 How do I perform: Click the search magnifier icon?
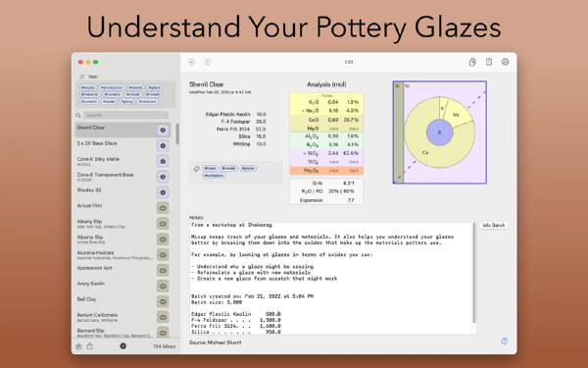pos(78,115)
